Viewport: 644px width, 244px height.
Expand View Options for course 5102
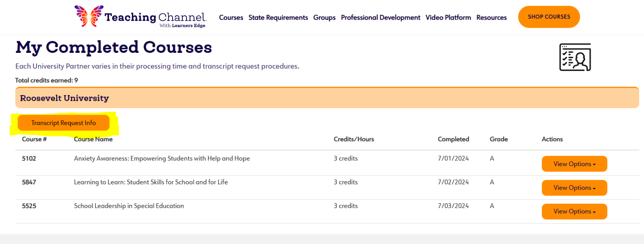coord(574,164)
